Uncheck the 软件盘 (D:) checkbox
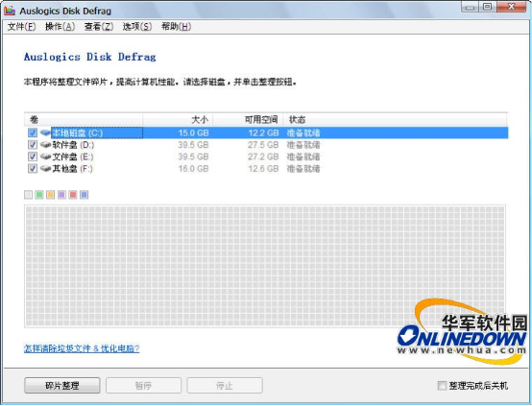Screen dimensions: 532x406 (33, 145)
